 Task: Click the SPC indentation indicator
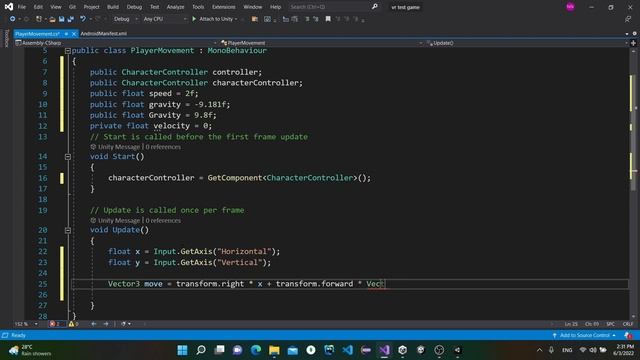coord(611,324)
